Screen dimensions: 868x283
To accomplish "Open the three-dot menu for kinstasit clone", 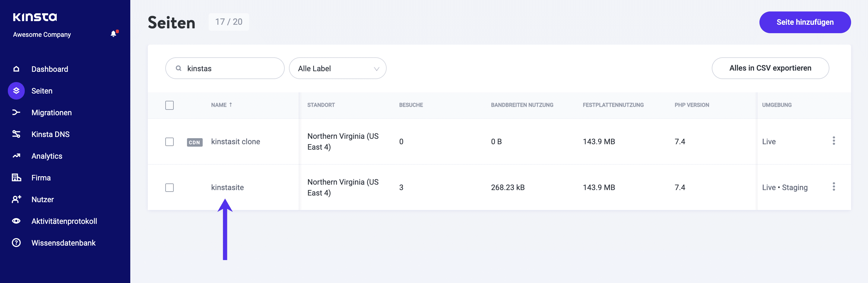I will (834, 141).
